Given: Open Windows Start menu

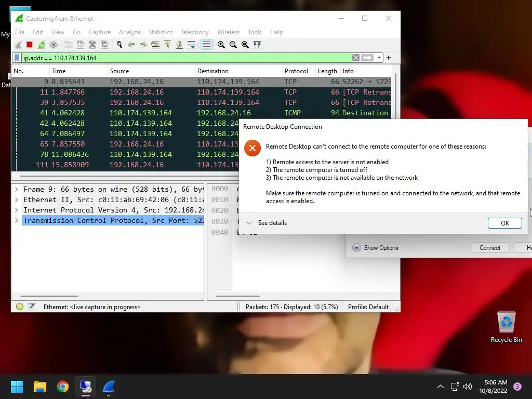Looking at the screenshot, I should click(17, 387).
